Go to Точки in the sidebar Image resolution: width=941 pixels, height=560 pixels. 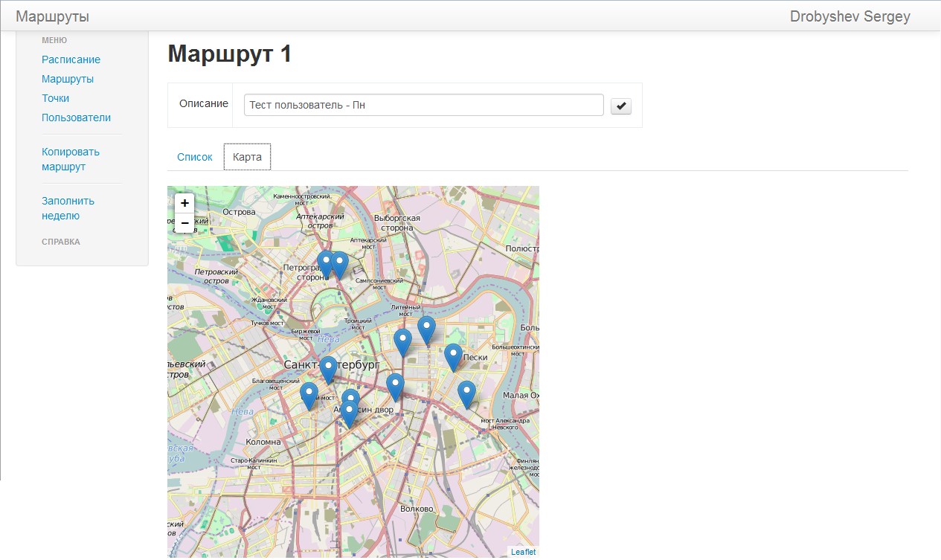pyautogui.click(x=56, y=98)
